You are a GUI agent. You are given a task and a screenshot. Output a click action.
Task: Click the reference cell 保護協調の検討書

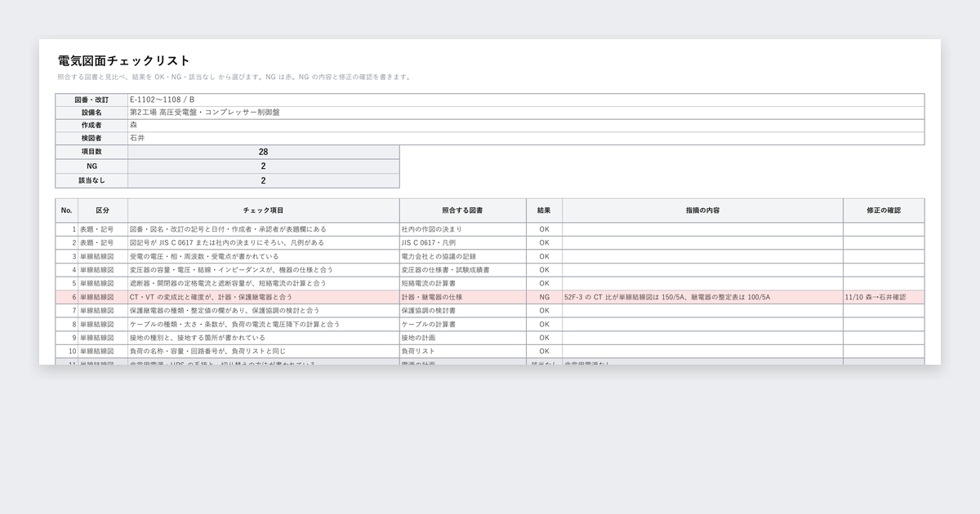[x=462, y=311]
